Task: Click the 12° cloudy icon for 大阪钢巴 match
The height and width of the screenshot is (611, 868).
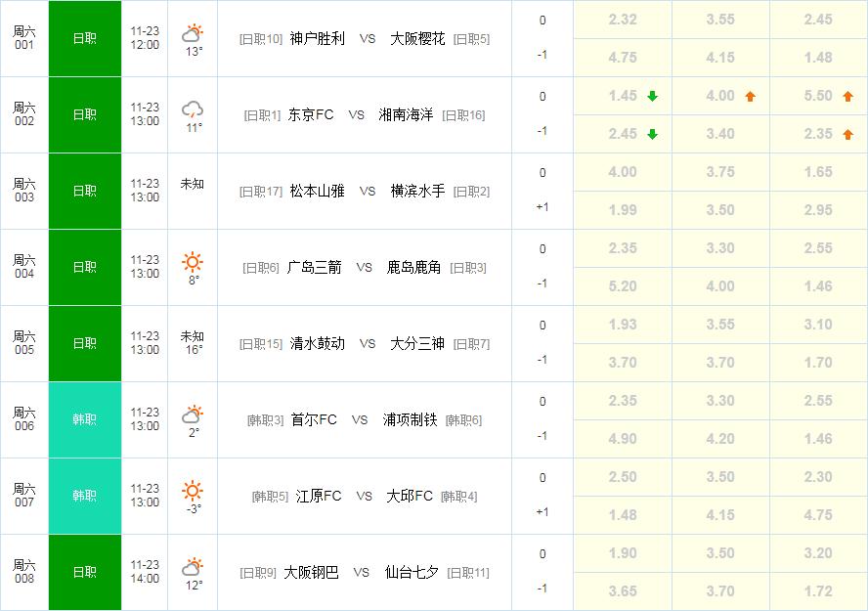Action: 192,567
